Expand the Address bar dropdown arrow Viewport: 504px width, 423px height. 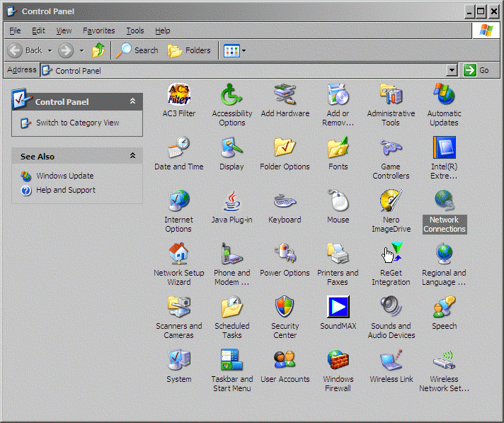point(452,70)
